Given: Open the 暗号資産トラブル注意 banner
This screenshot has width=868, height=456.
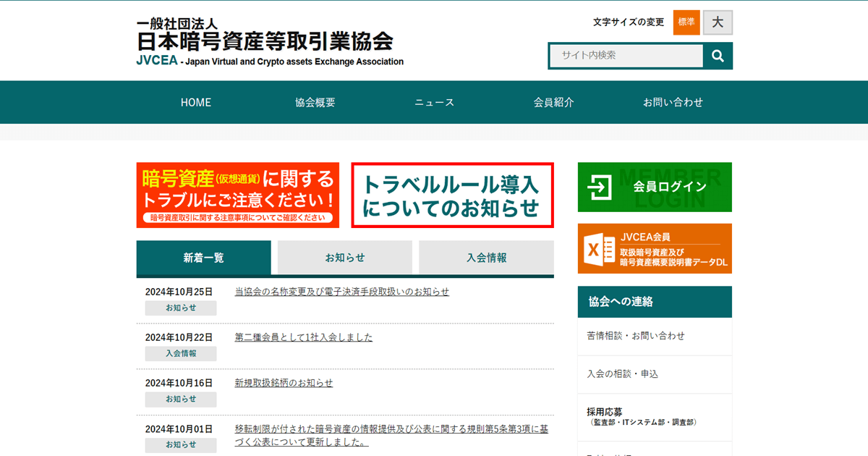Looking at the screenshot, I should 237,195.
